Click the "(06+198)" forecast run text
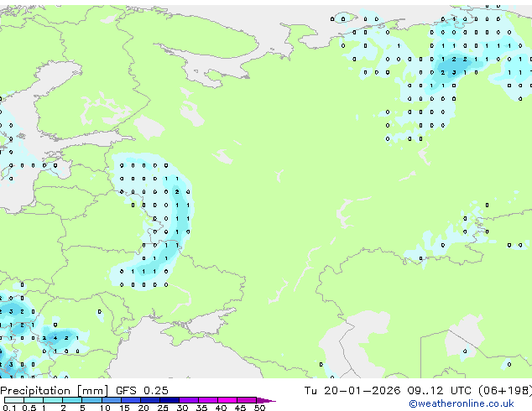532x411 pixels. click(505, 391)
